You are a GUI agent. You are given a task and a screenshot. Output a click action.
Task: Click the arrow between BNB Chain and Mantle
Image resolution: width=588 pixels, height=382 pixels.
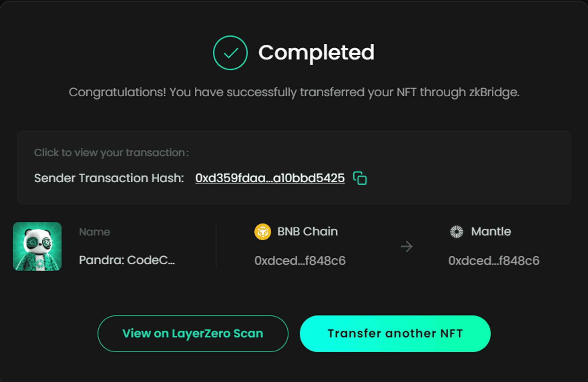click(407, 246)
